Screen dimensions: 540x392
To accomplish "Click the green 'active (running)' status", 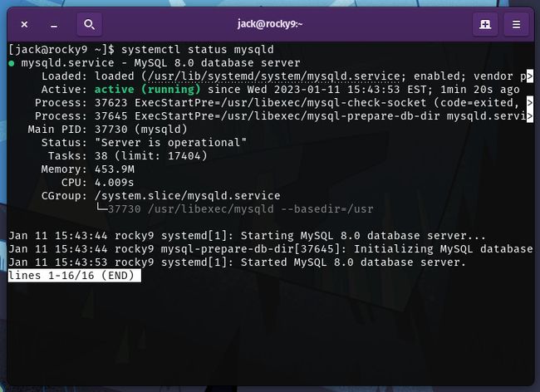I will (147, 90).
